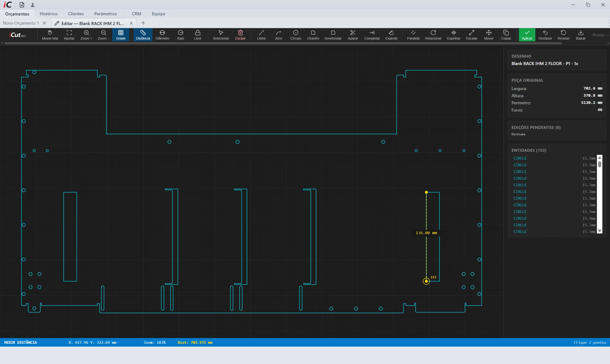This screenshot has height=364, width=610.
Task: Open the Equipe menu tab
Action: 158,14
